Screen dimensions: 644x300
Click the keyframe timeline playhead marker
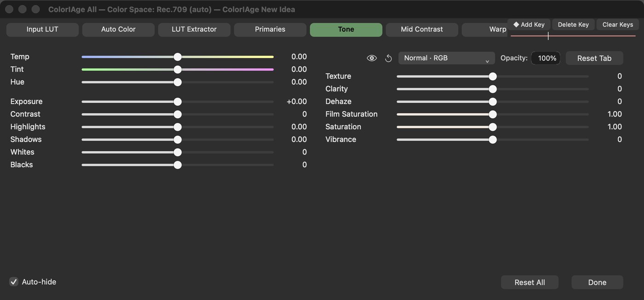click(x=548, y=36)
